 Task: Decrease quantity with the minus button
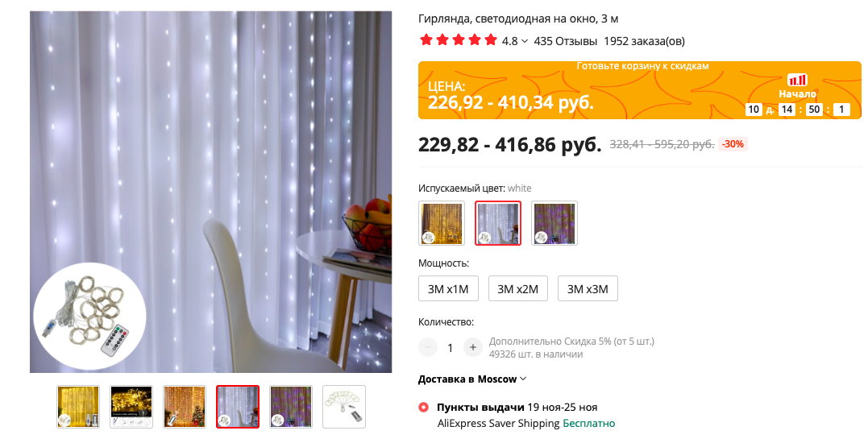point(428,347)
